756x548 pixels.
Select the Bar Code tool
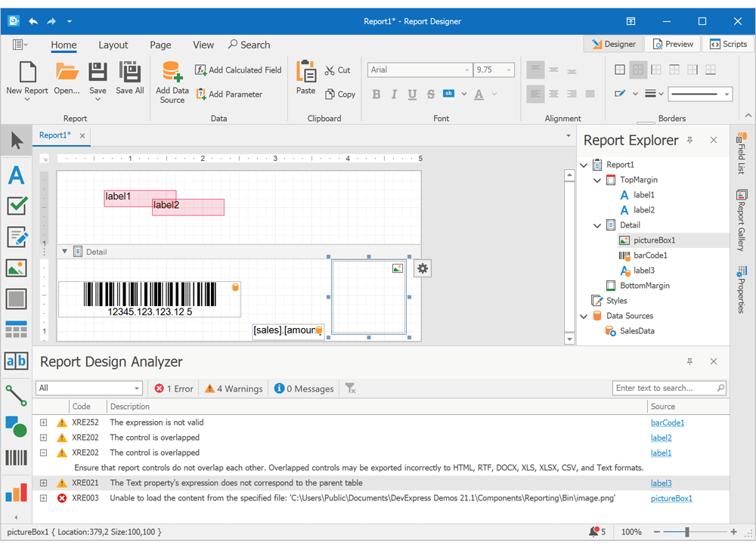16,457
